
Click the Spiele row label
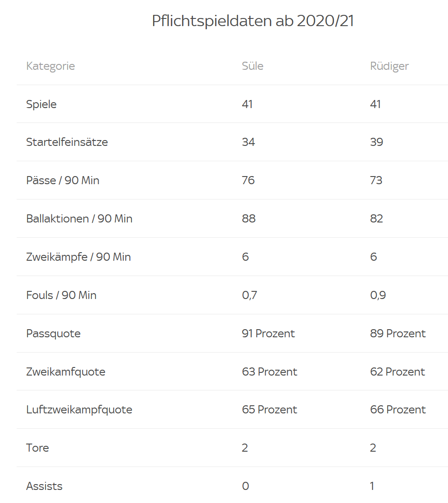click(x=41, y=104)
